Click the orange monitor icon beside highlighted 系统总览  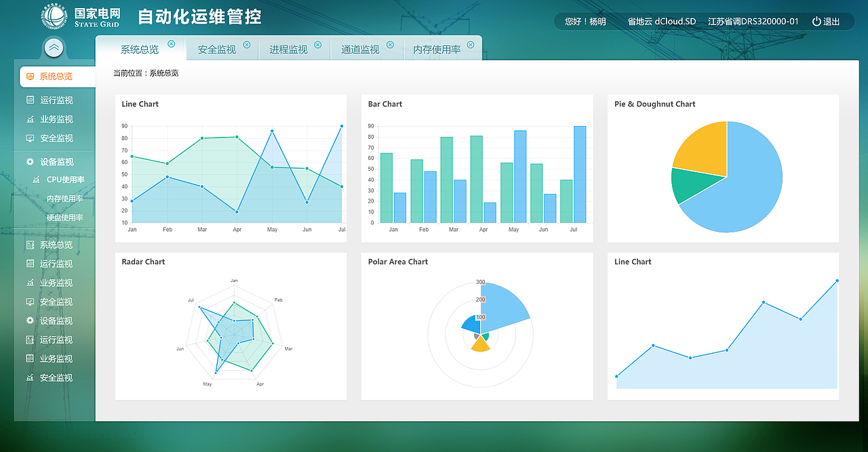30,77
